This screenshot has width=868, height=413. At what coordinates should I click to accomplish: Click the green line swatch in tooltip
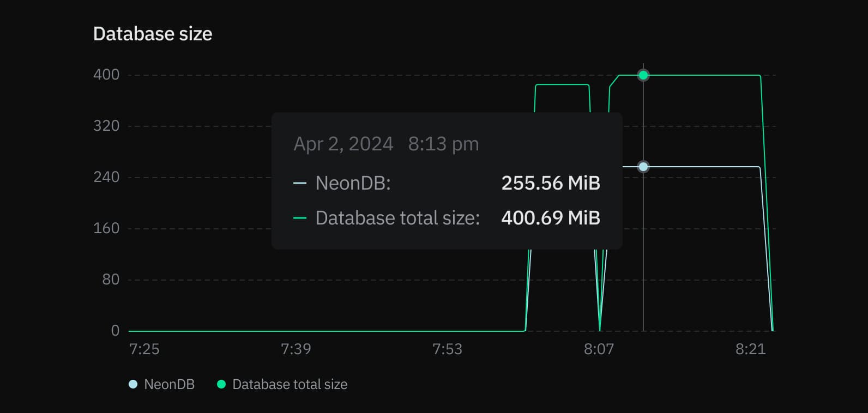300,218
